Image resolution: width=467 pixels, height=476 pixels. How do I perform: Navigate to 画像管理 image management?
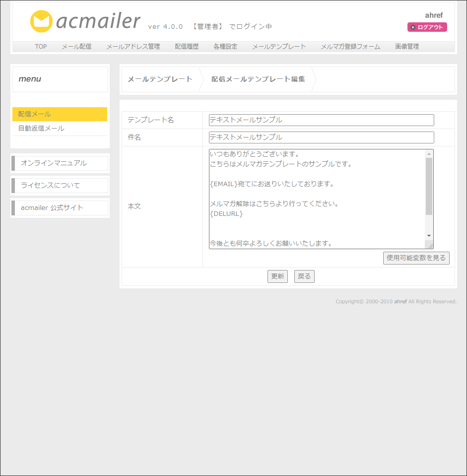click(x=407, y=46)
